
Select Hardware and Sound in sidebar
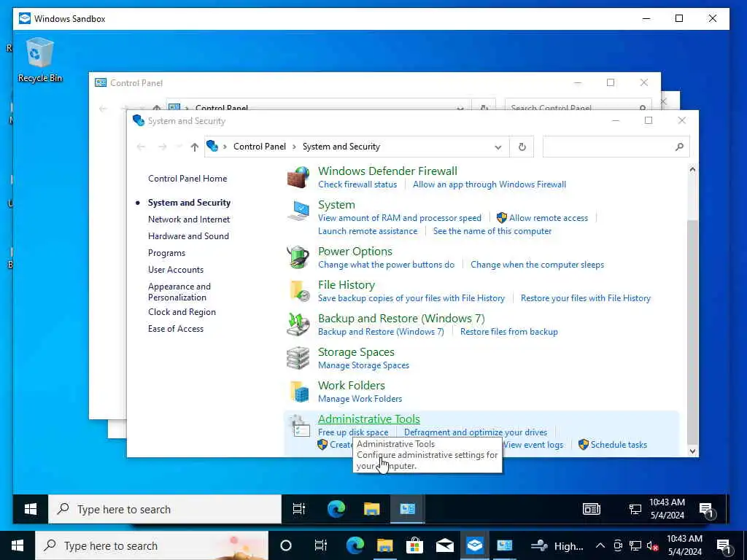click(x=188, y=236)
